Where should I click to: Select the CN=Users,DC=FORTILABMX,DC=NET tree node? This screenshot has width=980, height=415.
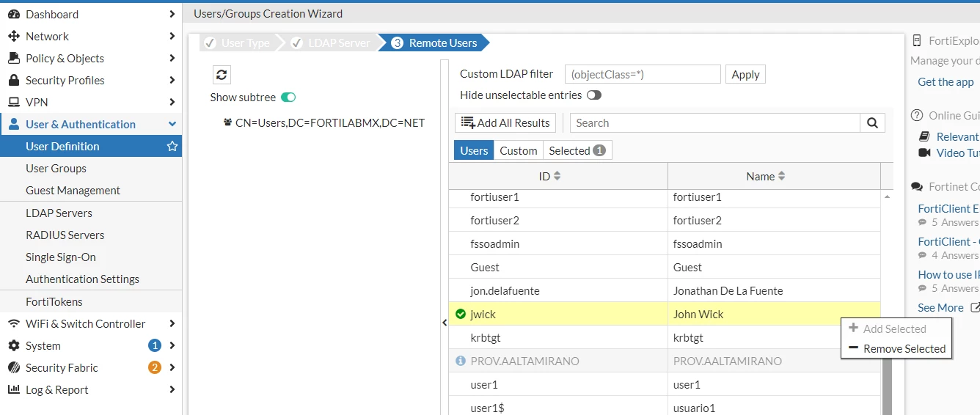[x=329, y=122]
